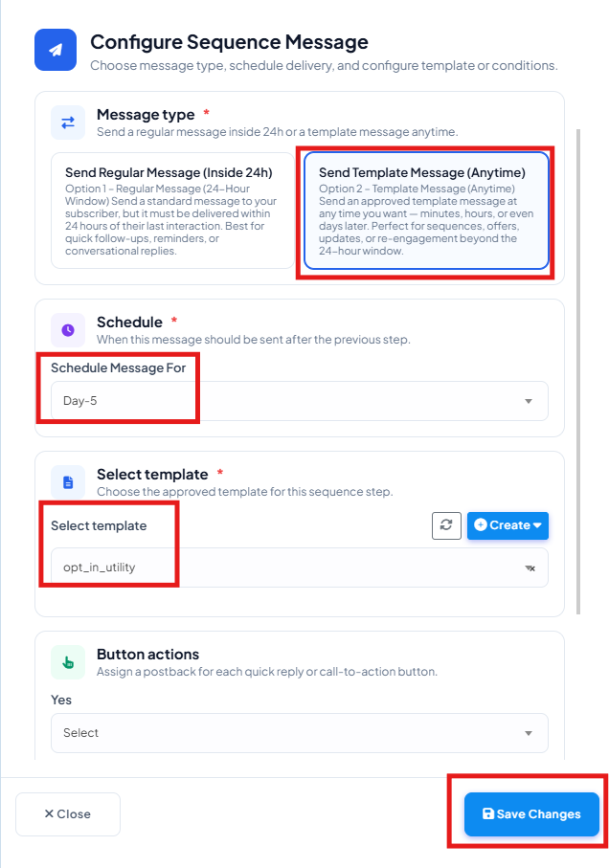The image size is (609, 868).
Task: Refresh the template list
Action: (x=446, y=525)
